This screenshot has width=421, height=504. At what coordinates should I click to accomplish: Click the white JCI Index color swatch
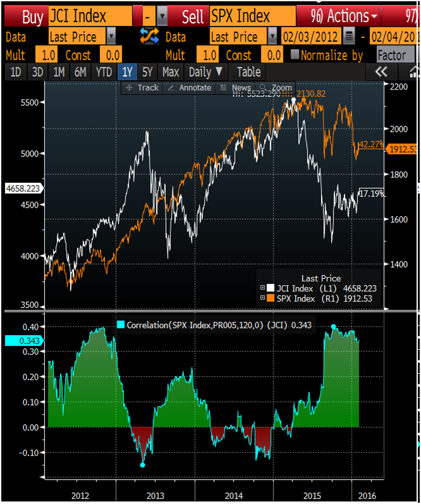coord(270,288)
